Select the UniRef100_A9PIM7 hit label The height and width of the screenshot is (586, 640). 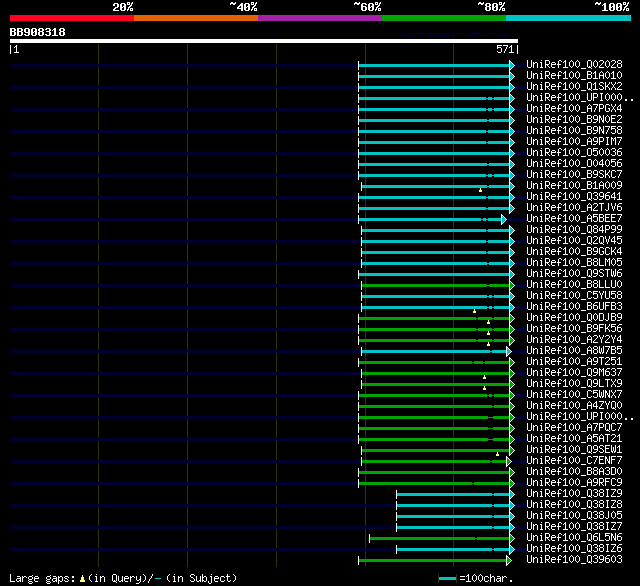coord(574,142)
